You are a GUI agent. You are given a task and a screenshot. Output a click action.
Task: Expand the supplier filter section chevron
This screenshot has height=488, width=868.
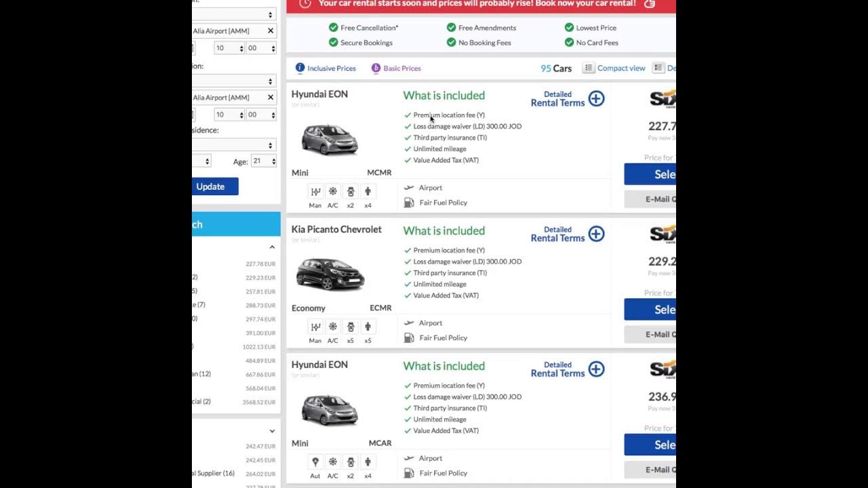pos(272,431)
